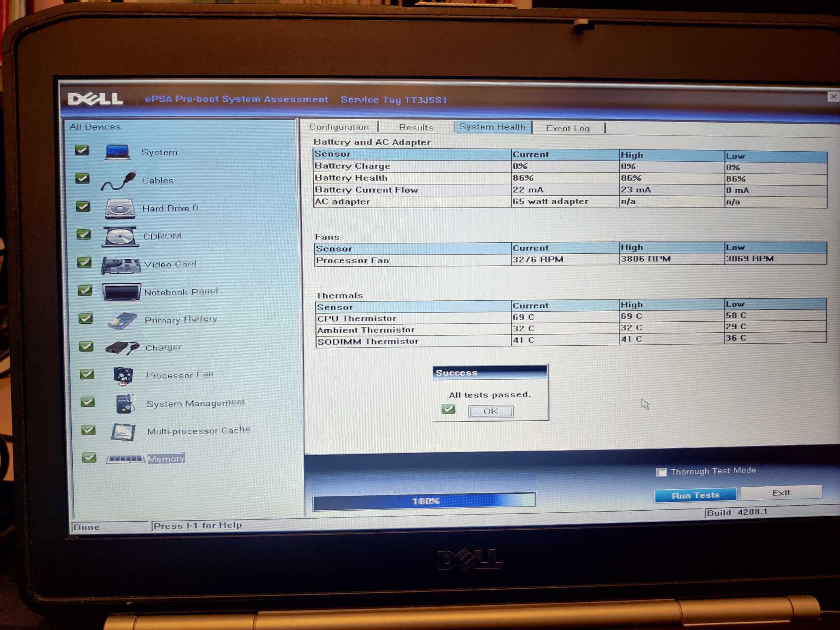
Task: Click the Charger adapter icon
Action: click(x=122, y=348)
